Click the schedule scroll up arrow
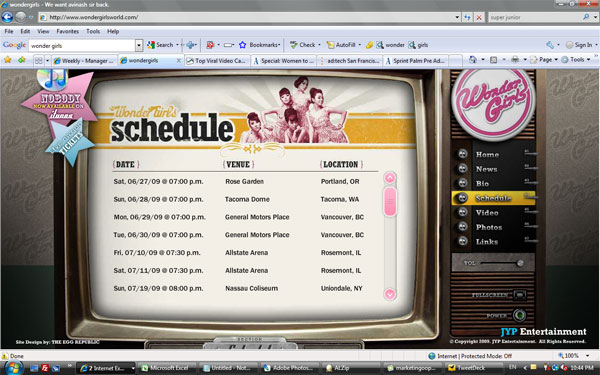The height and width of the screenshot is (375, 600). (390, 178)
